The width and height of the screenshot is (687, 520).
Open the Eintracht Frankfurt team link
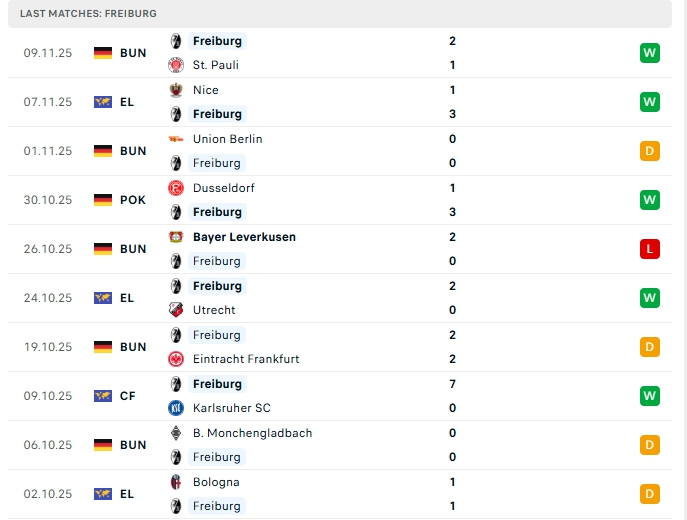(x=246, y=359)
